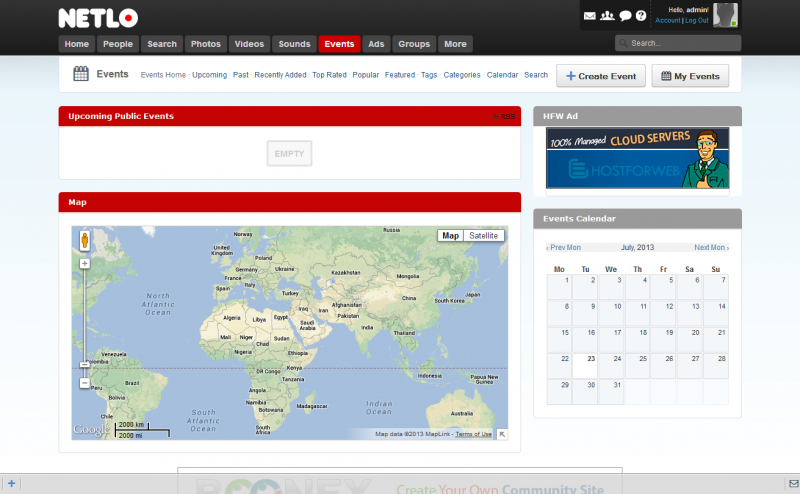Focus the site search field

coord(678,43)
